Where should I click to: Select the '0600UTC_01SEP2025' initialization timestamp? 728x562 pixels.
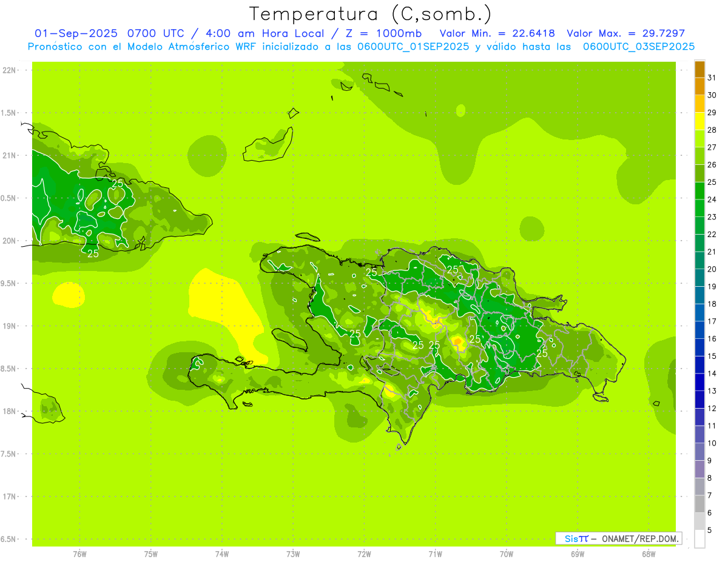coord(413,47)
